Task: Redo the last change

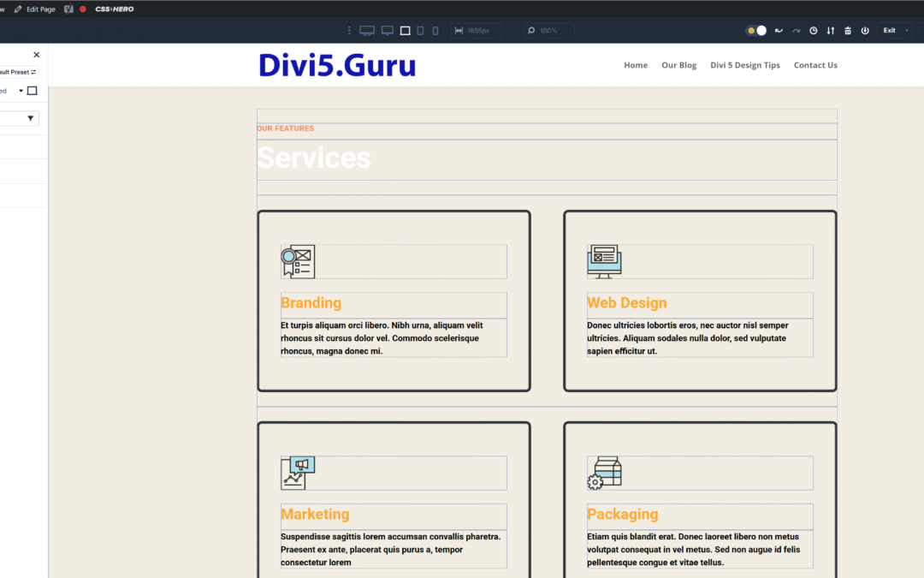Action: pyautogui.click(x=797, y=31)
